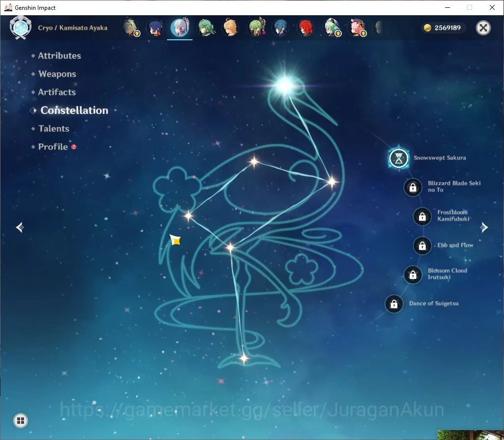Click the Mora coin balance 2569189
504x440 pixels.
click(x=443, y=28)
